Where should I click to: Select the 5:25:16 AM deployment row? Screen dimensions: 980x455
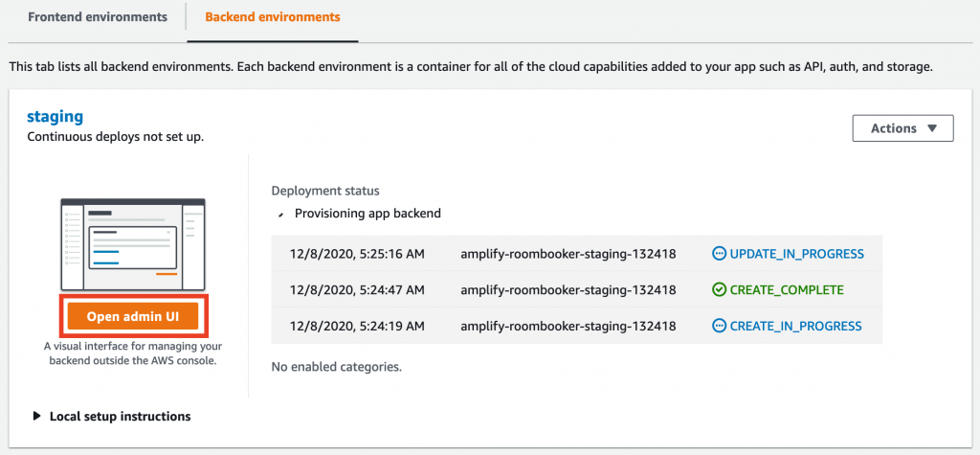click(577, 254)
